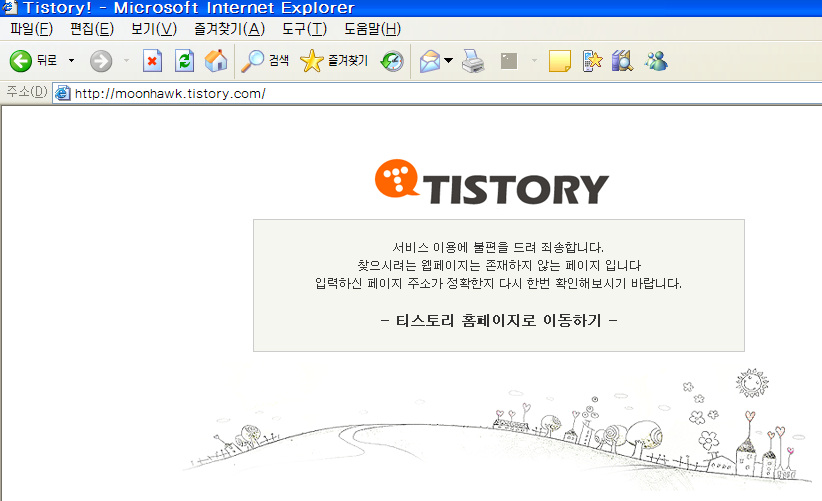
Task: Print the page with the printer icon
Action: (473, 61)
